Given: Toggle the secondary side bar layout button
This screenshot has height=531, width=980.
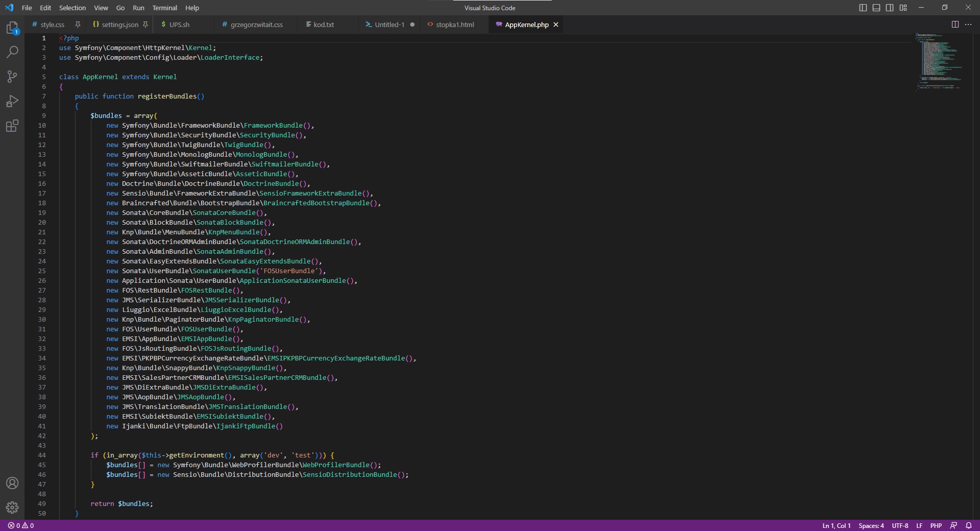Looking at the screenshot, I should pos(890,8).
